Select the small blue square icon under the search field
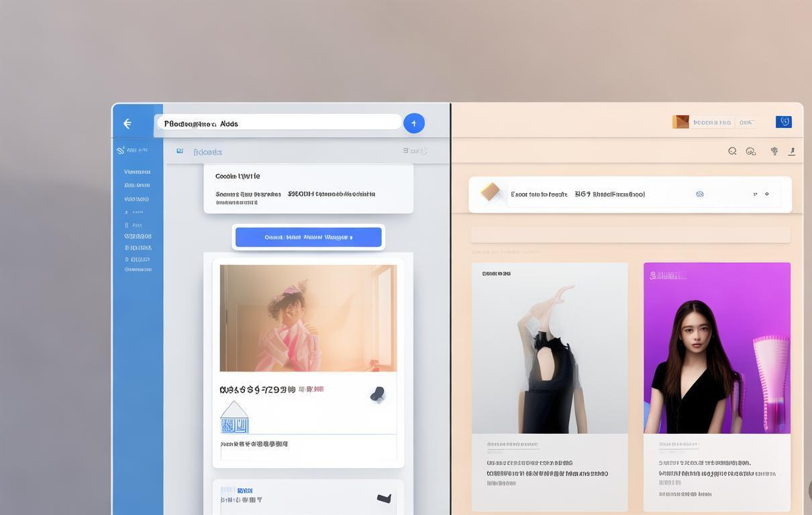 click(x=180, y=152)
